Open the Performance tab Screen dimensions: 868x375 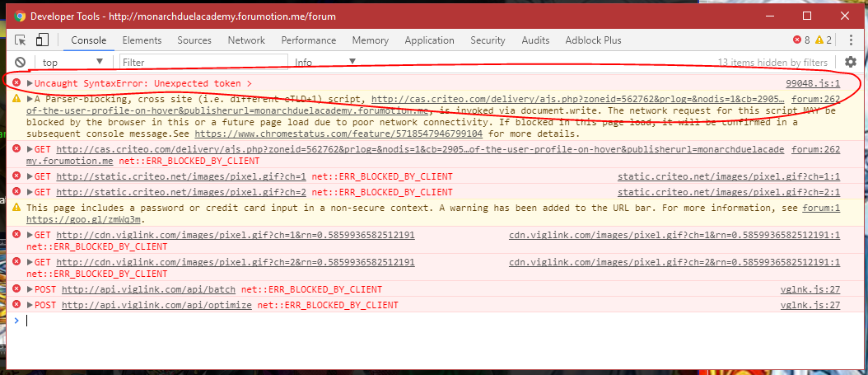[308, 40]
